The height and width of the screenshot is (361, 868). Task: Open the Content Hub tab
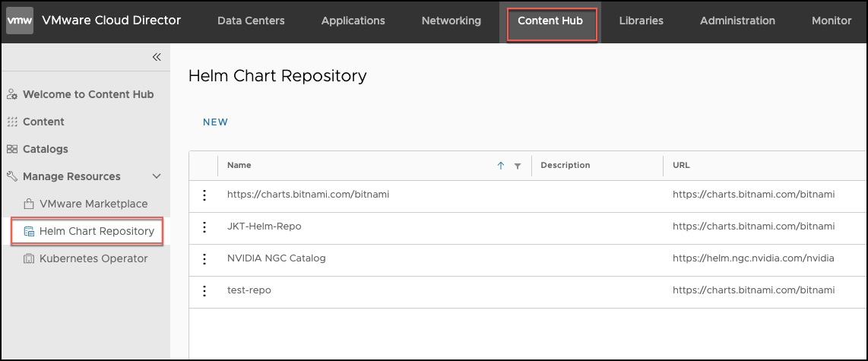[x=550, y=21]
